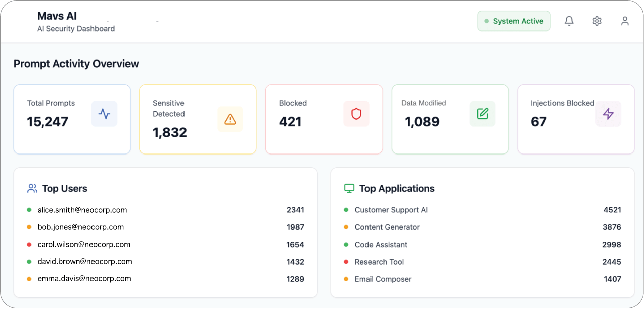The width and height of the screenshot is (644, 309).
Task: Select the emma.davis@neocorp.com user row
Action: click(x=84, y=279)
